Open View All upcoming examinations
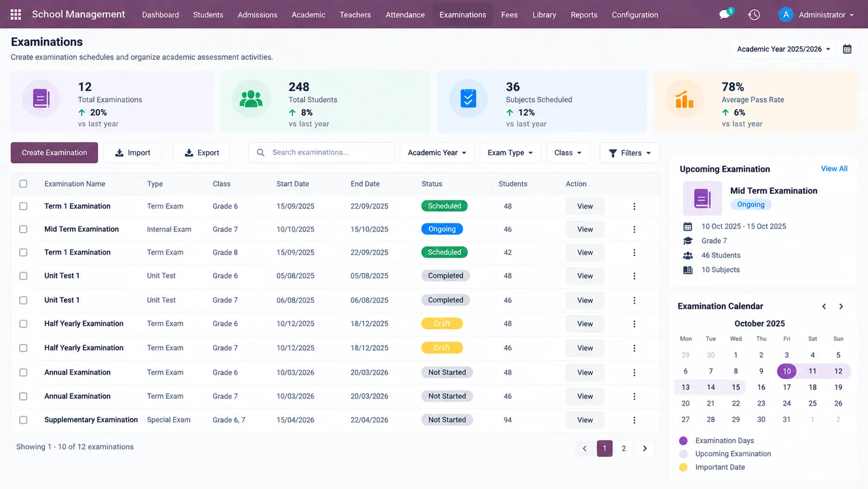The width and height of the screenshot is (868, 489). point(834,168)
